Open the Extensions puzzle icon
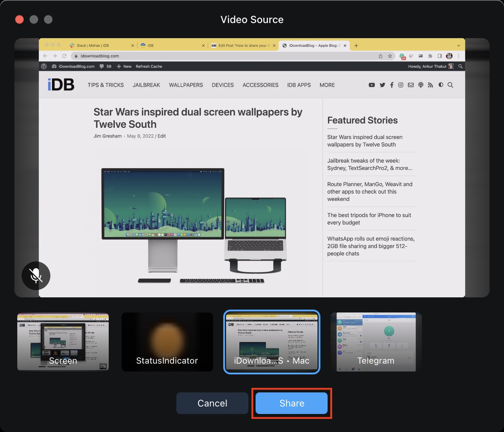 [430, 56]
